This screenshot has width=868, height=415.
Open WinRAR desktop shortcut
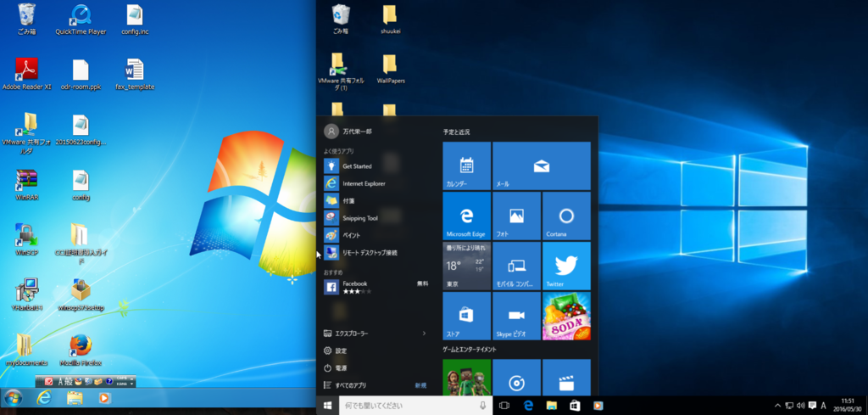click(x=26, y=184)
